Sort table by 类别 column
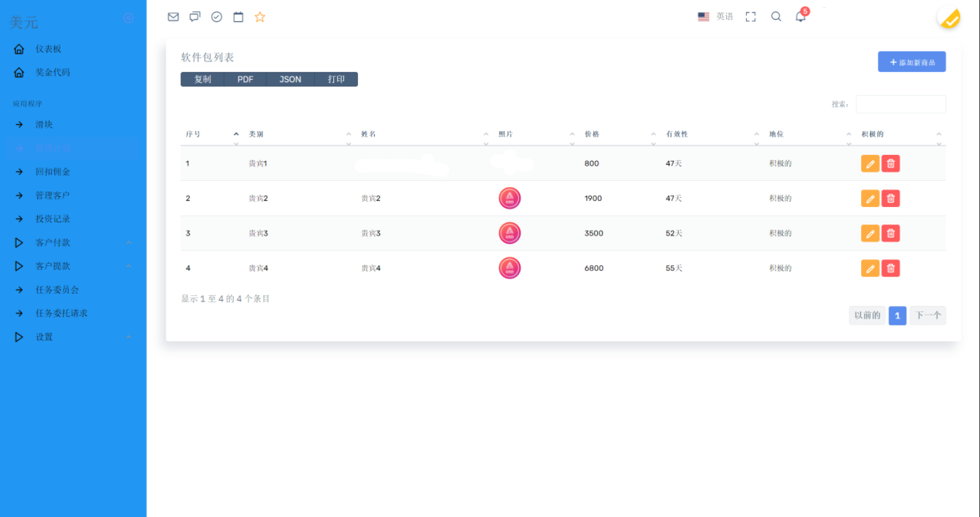The height and width of the screenshot is (517, 980). tap(300, 134)
